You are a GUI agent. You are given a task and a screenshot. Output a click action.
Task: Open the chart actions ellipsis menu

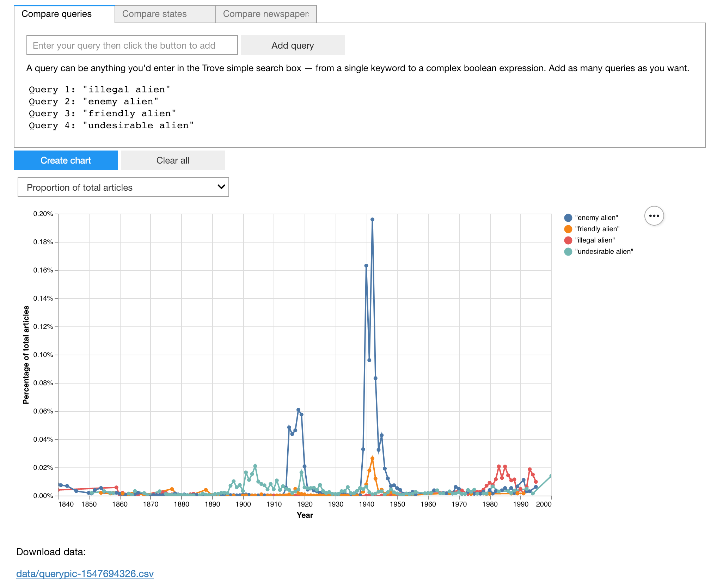(x=654, y=216)
